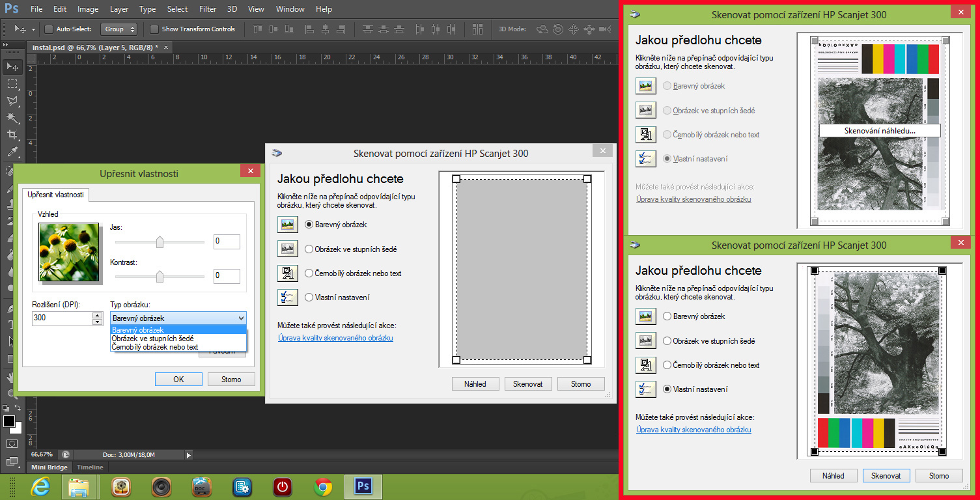
Task: Click distribute top edges icon
Action: tap(369, 29)
